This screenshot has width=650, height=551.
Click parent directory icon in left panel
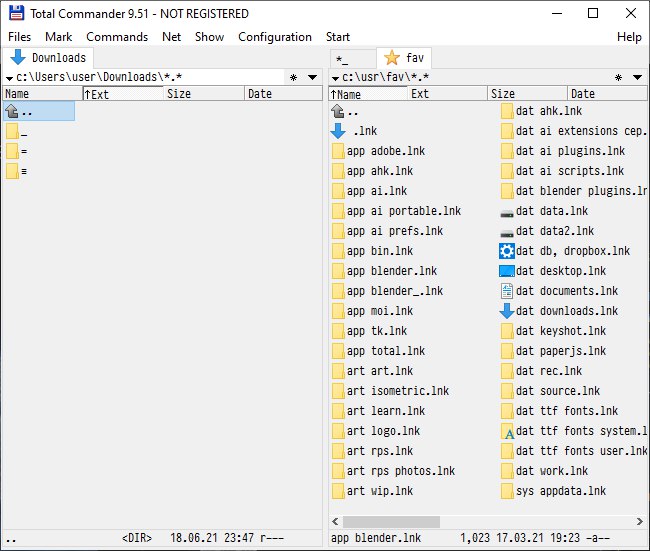[x=12, y=111]
